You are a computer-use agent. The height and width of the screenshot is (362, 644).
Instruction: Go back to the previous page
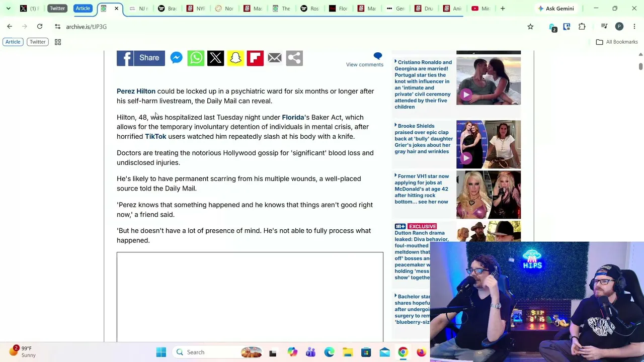point(10,27)
